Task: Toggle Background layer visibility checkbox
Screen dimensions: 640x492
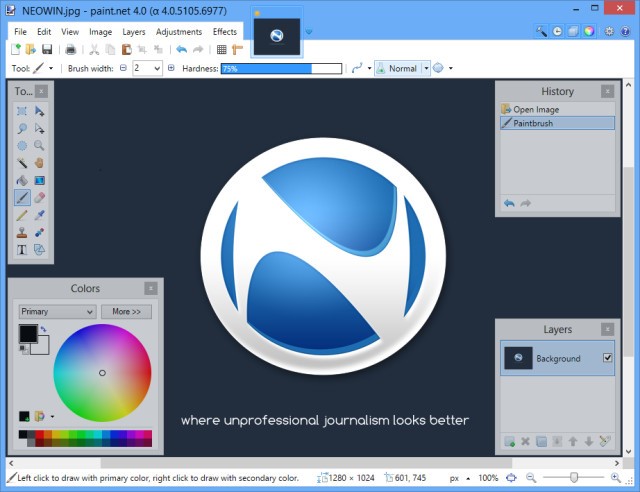Action: [x=607, y=358]
